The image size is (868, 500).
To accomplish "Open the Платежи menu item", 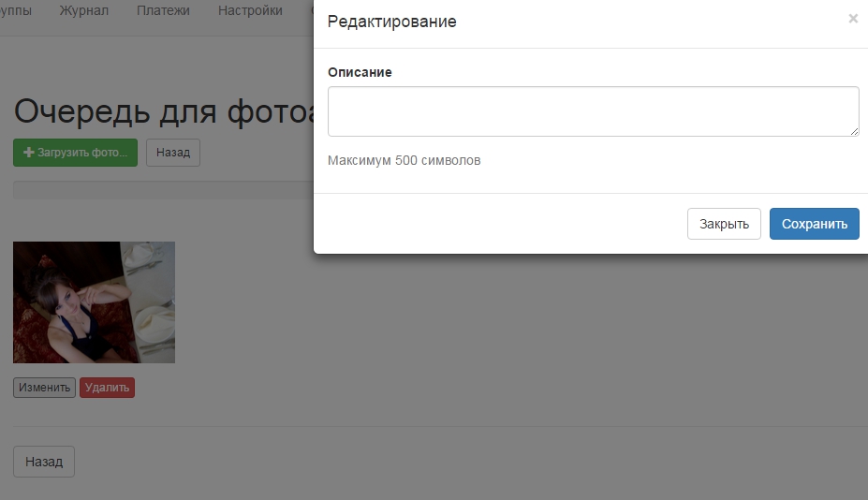I will click(163, 11).
